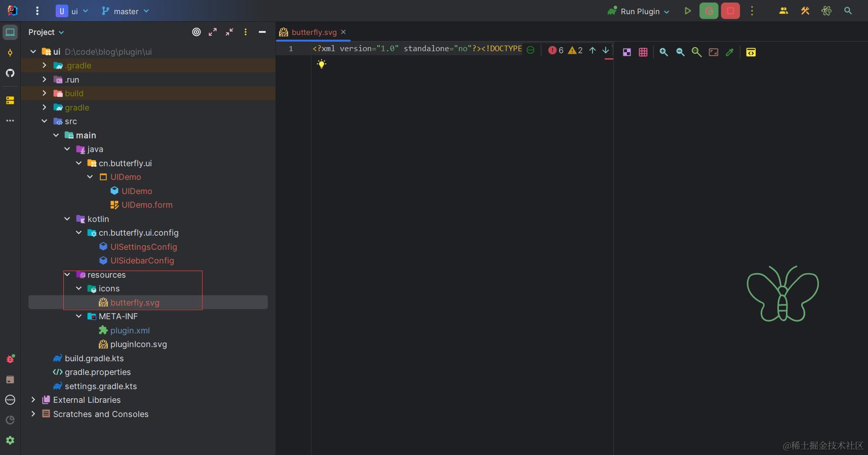
Task: Open Project panel options (three dots)
Action: (x=246, y=32)
